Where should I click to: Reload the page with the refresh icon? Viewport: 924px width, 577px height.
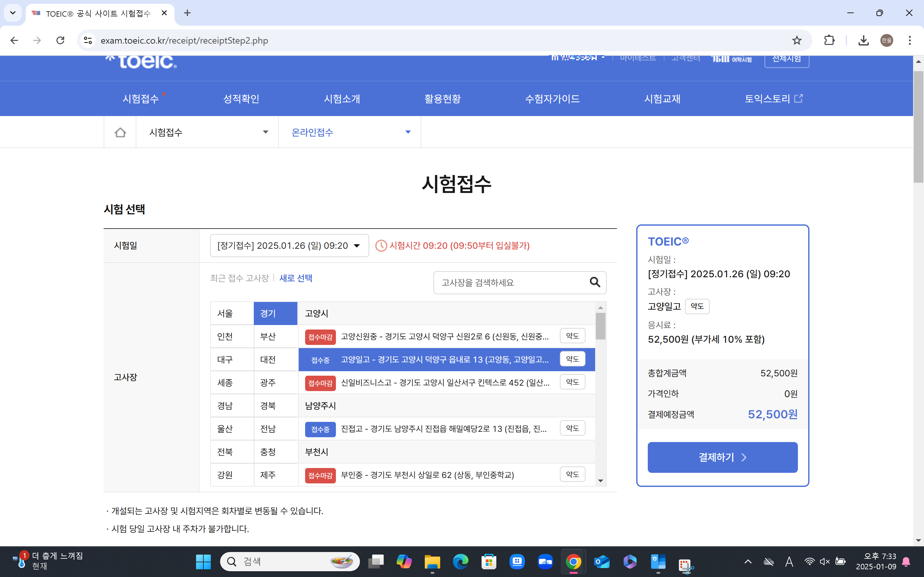click(60, 40)
